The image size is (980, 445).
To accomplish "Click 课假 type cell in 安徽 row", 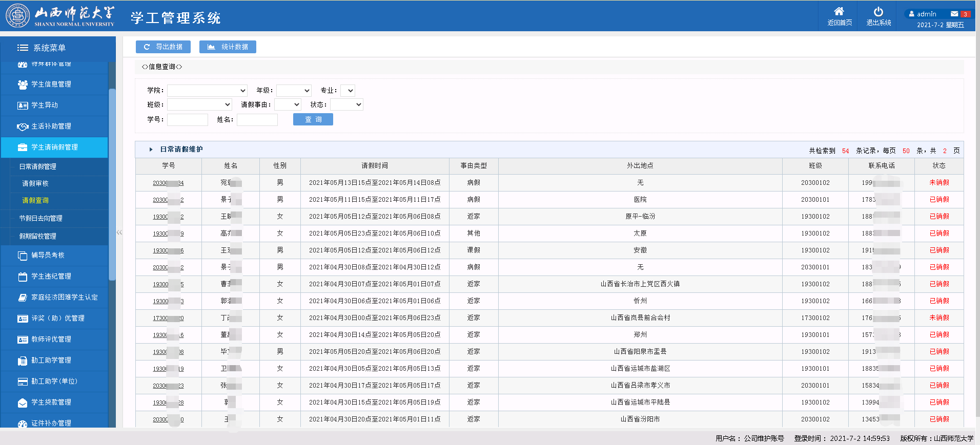I will pos(474,250).
